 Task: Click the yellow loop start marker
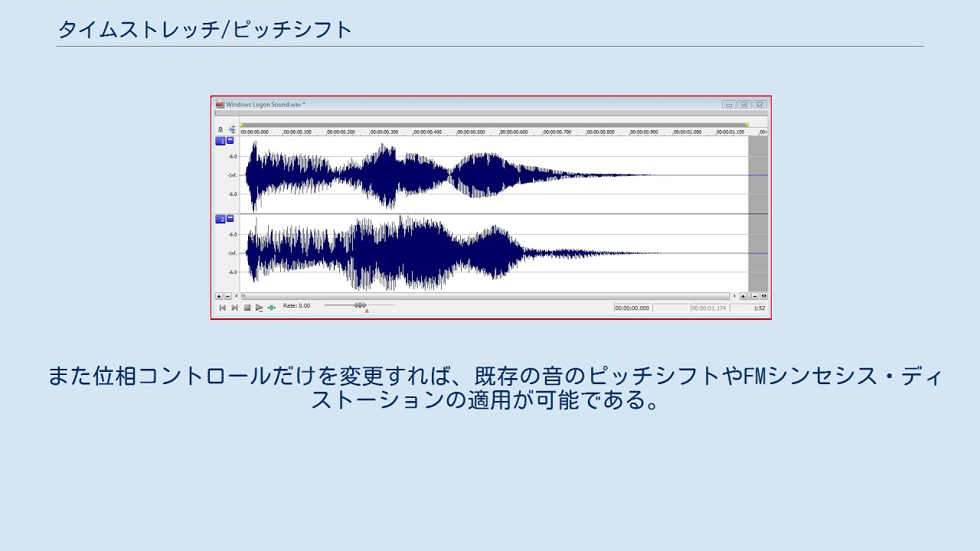point(242,126)
